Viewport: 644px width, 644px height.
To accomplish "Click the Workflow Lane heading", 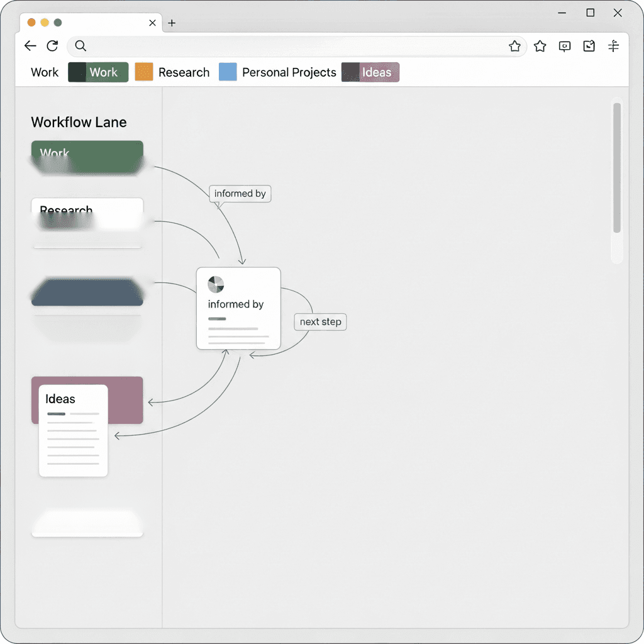I will pos(79,122).
